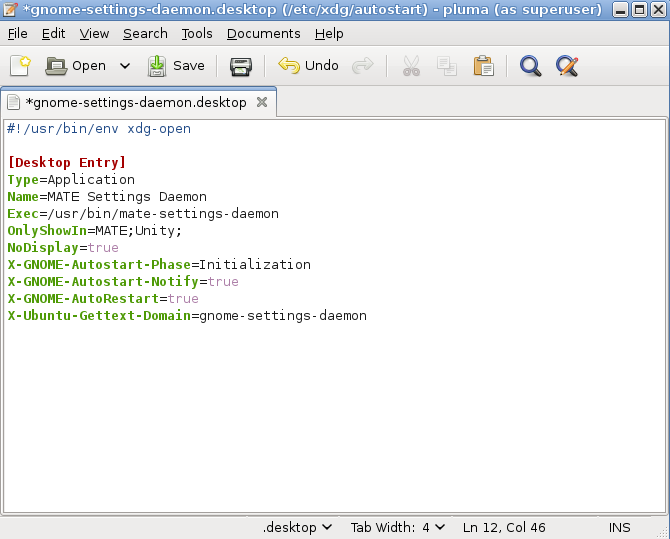Screen dimensions: 670x539
Task: Open Find with the magnifying glass icon
Action: coord(530,66)
